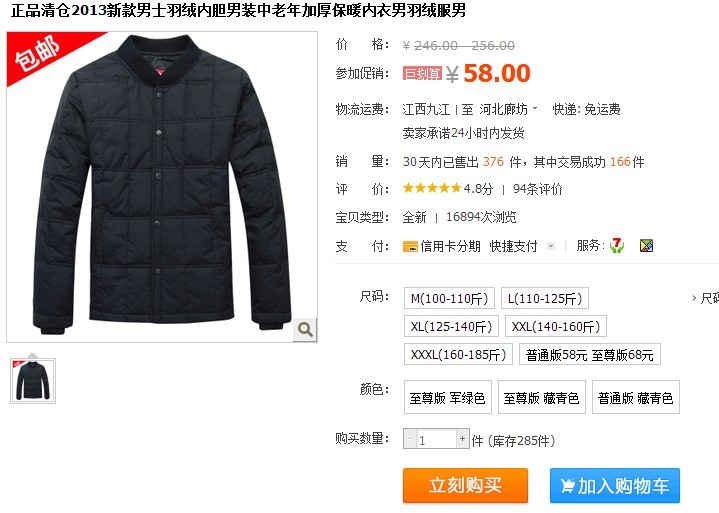Screen dimensions: 719x513
Task: Click the magnifier zoom icon on product image
Action: point(305,329)
